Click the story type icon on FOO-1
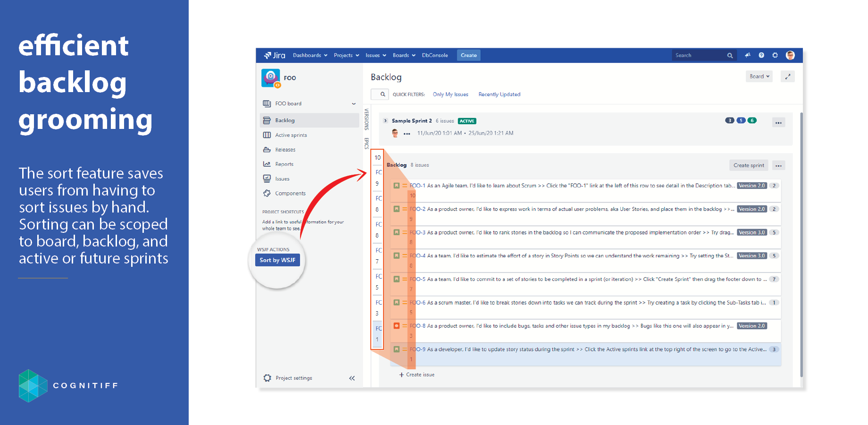This screenshot has width=868, height=425. point(397,186)
